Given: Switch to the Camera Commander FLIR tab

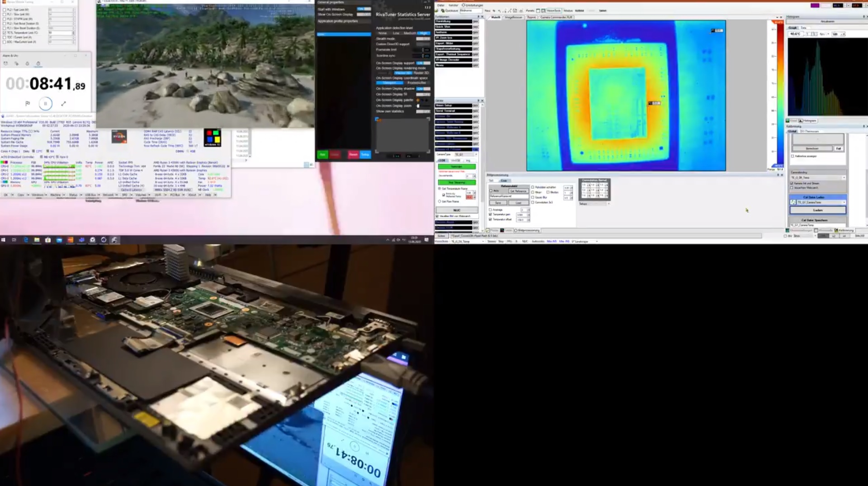Looking at the screenshot, I should coord(557,17).
